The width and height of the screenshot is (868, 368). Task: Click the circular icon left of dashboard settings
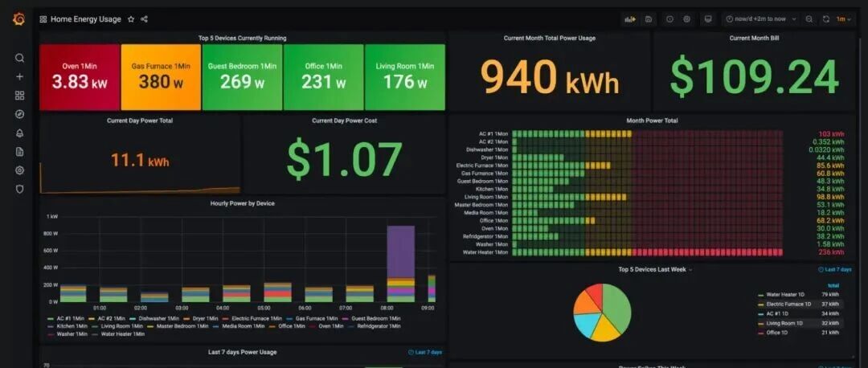pos(669,19)
